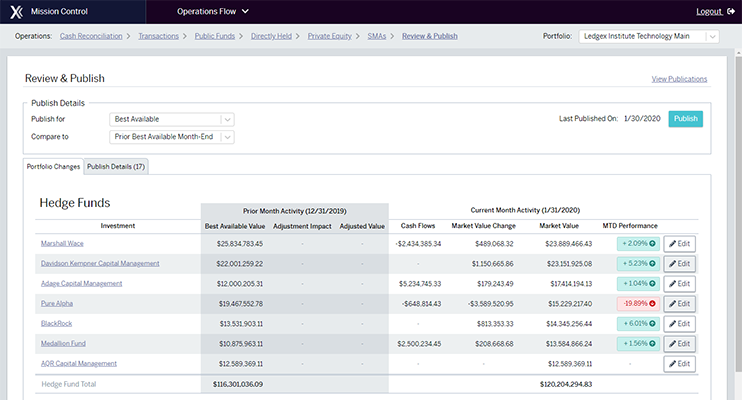Click the Hedge Fund Total prior value $116,301,036.09
The height and width of the screenshot is (400, 742).
tap(238, 384)
